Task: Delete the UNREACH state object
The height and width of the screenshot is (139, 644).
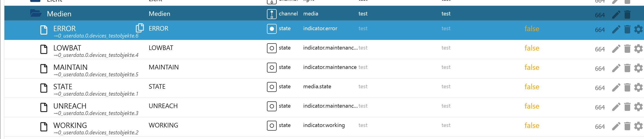Action: pyautogui.click(x=627, y=107)
